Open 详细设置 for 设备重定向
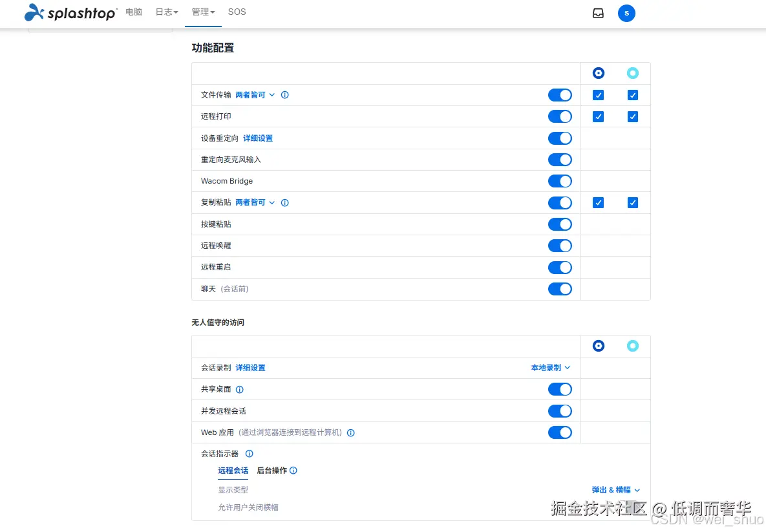Image resolution: width=766 pixels, height=532 pixels. click(258, 138)
